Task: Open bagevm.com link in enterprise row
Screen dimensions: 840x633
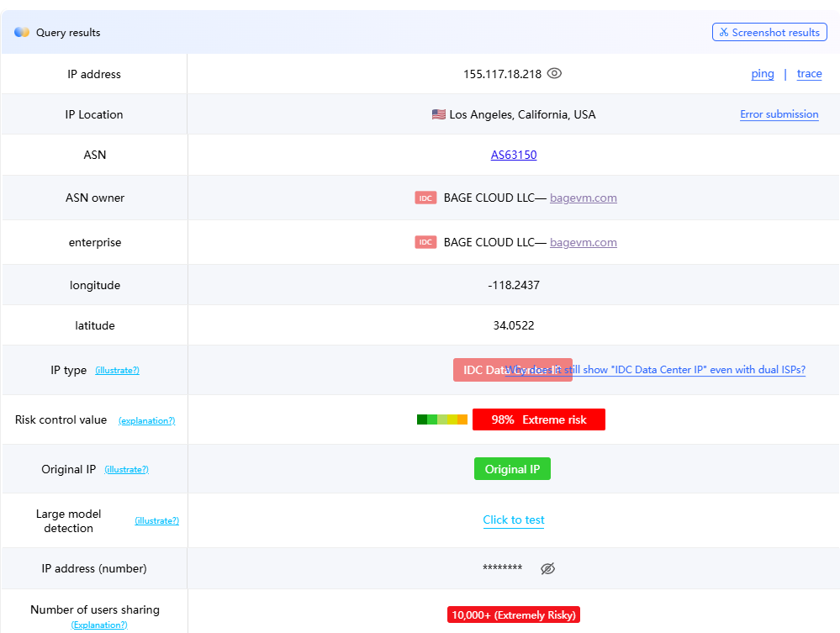Action: point(583,242)
